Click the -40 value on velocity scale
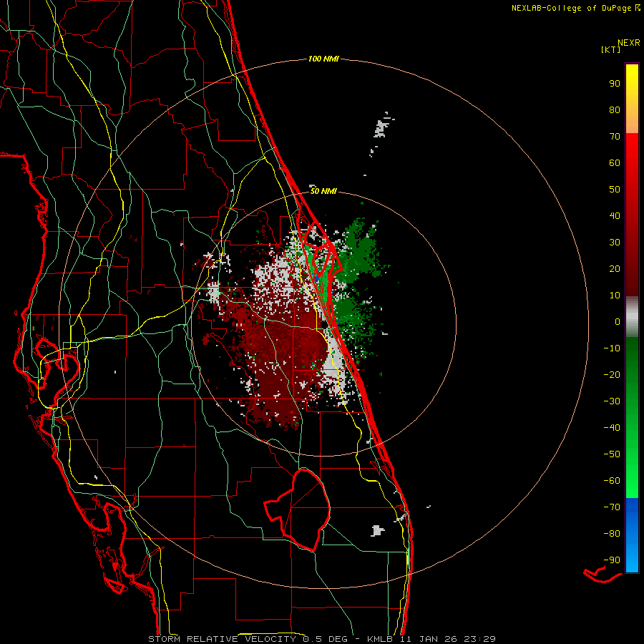 point(612,428)
